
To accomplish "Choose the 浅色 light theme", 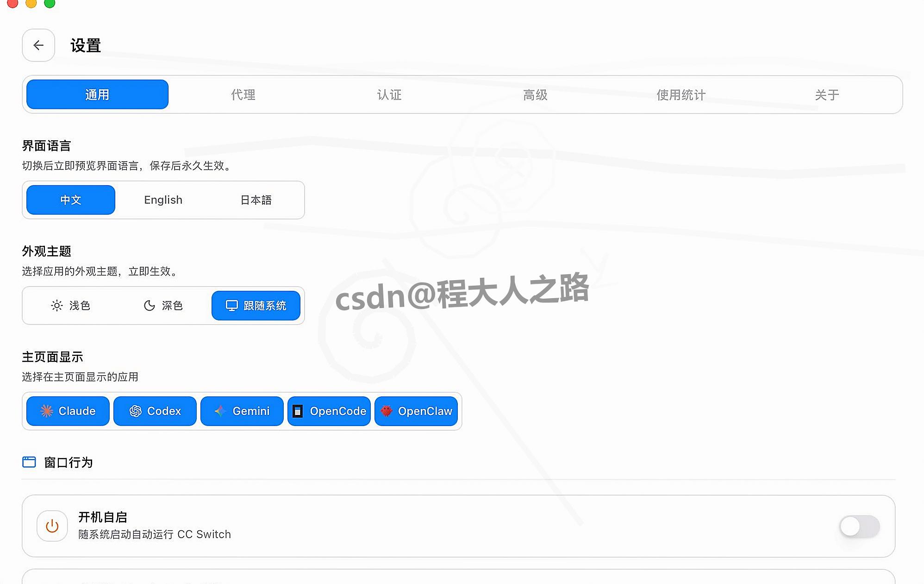I will pyautogui.click(x=71, y=306).
